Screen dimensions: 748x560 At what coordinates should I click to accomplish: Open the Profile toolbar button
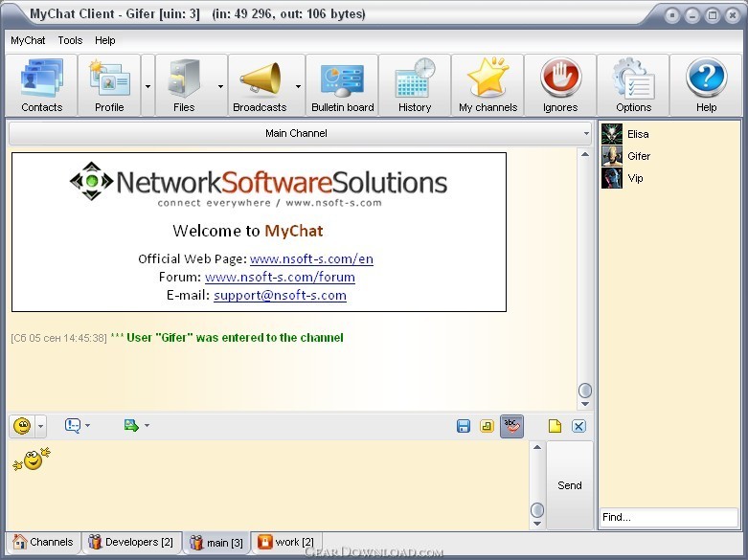(x=109, y=85)
